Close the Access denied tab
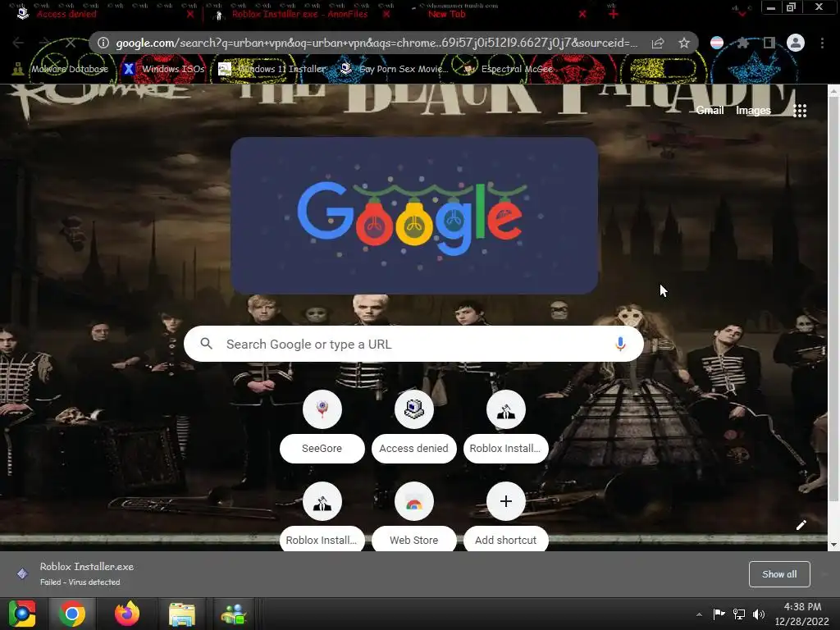 coord(190,14)
